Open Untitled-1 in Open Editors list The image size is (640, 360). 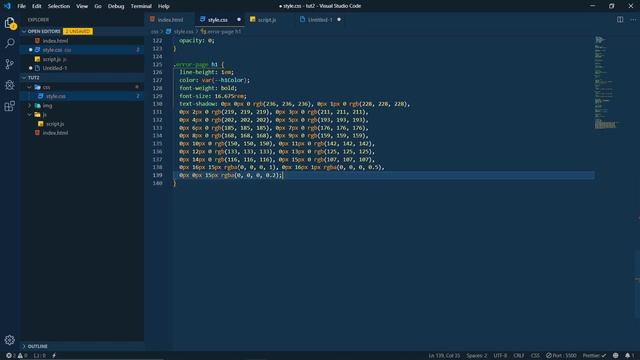tap(82, 68)
